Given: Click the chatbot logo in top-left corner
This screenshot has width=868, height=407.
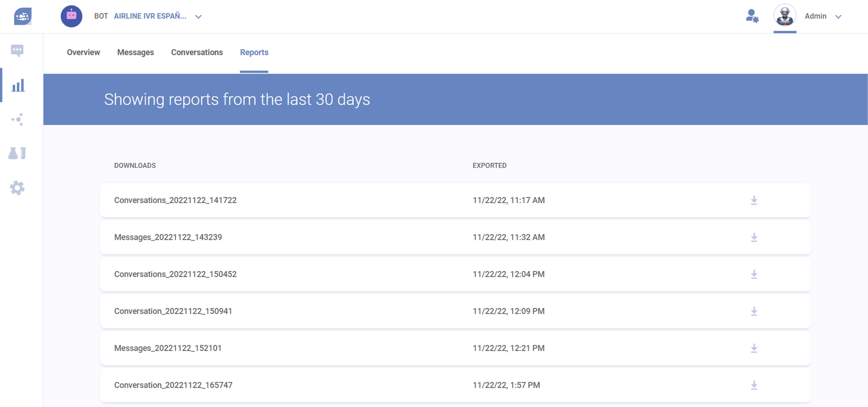Looking at the screenshot, I should click(x=22, y=17).
